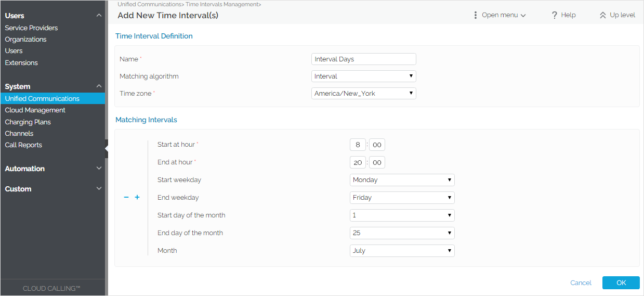Image resolution: width=644 pixels, height=296 pixels.
Task: Open the Time zone dropdown
Action: click(x=364, y=94)
